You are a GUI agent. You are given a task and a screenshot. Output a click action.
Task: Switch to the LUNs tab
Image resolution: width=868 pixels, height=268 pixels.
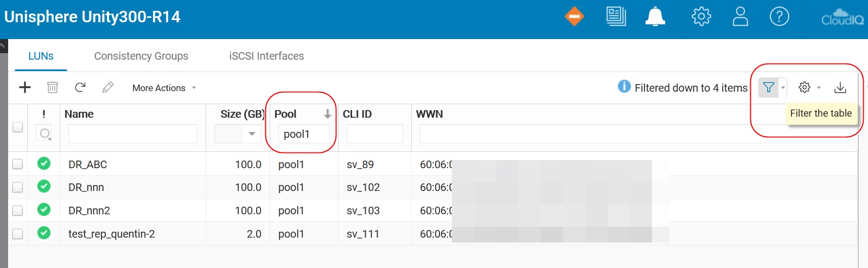[x=41, y=56]
